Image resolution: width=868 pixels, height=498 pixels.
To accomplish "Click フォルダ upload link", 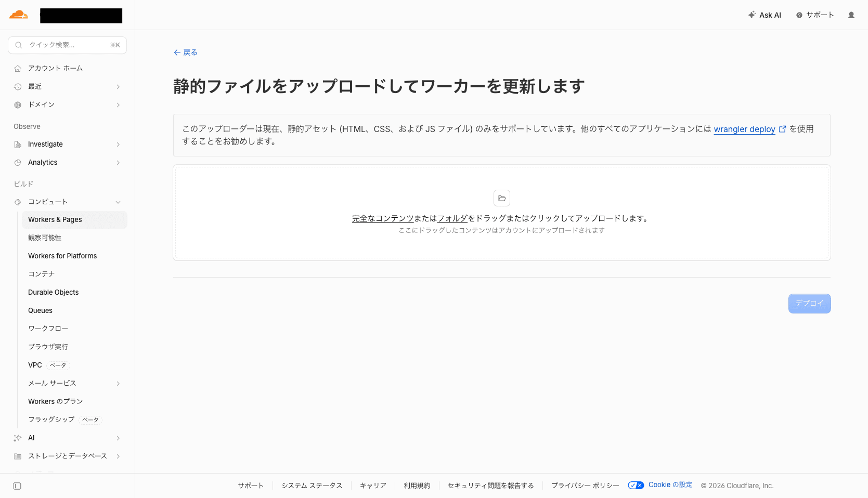I will click(452, 218).
